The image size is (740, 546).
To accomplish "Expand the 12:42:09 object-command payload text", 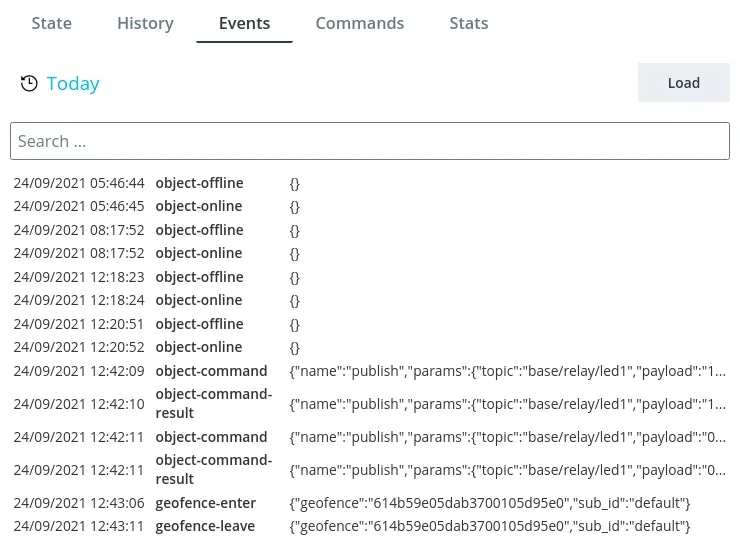I will pos(507,371).
